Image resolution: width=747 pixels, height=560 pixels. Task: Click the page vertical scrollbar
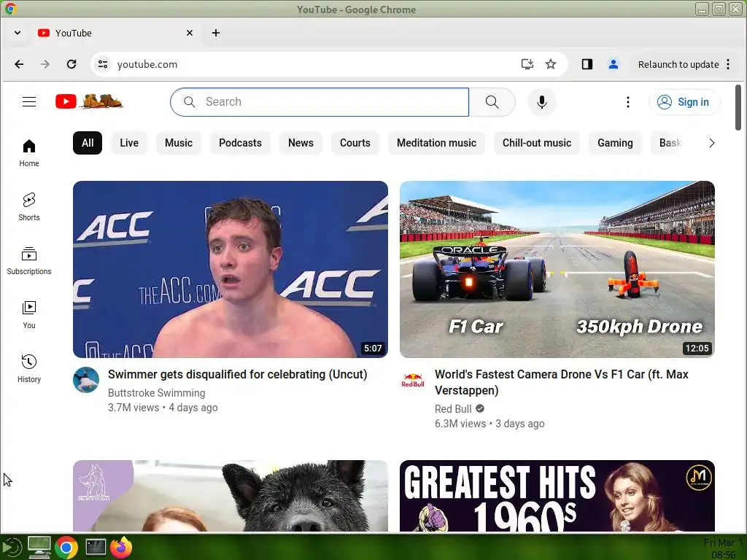pyautogui.click(x=738, y=107)
